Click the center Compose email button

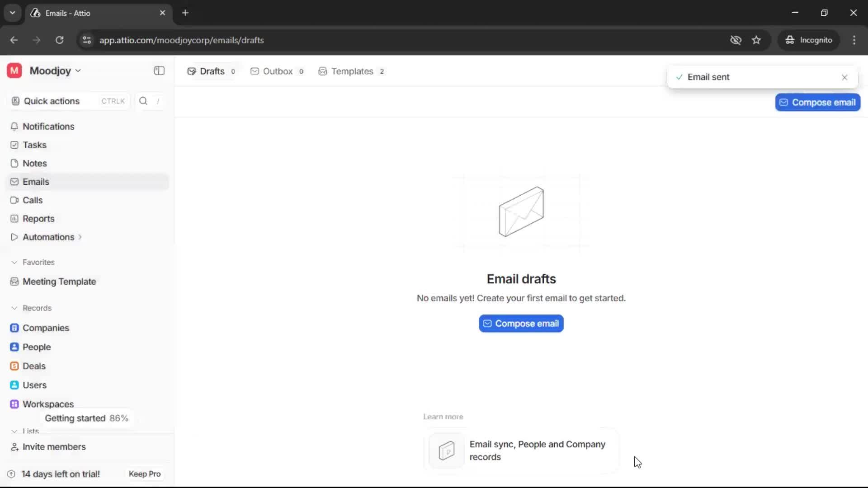click(521, 324)
